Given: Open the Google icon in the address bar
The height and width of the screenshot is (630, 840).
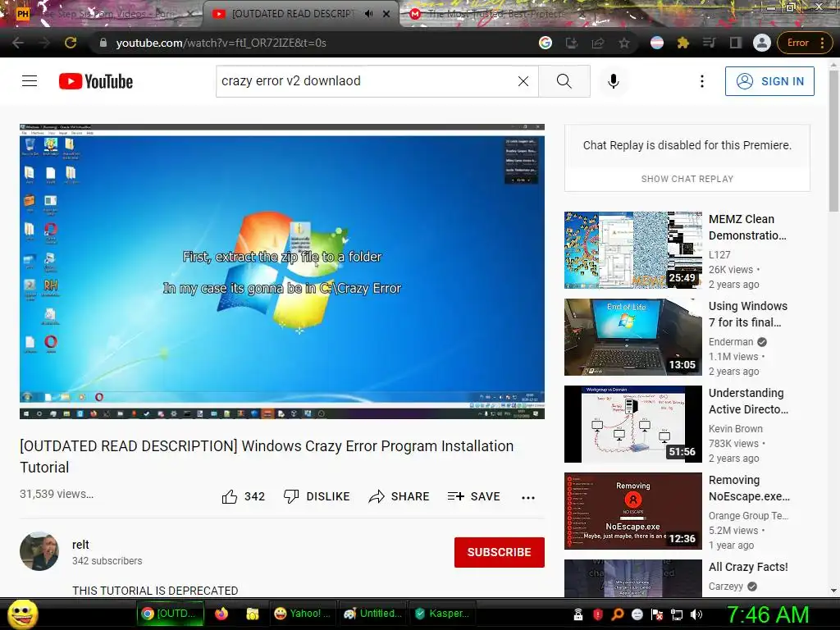Looking at the screenshot, I should pos(546,43).
